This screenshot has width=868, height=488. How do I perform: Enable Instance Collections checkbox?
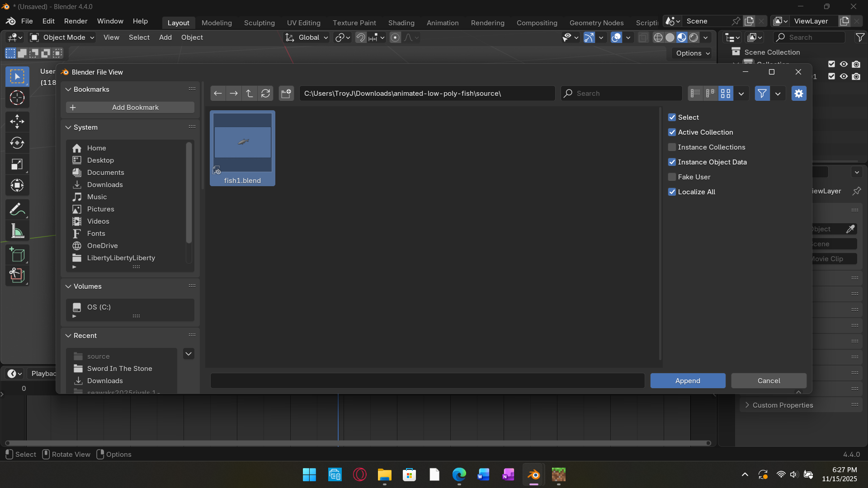(x=672, y=147)
